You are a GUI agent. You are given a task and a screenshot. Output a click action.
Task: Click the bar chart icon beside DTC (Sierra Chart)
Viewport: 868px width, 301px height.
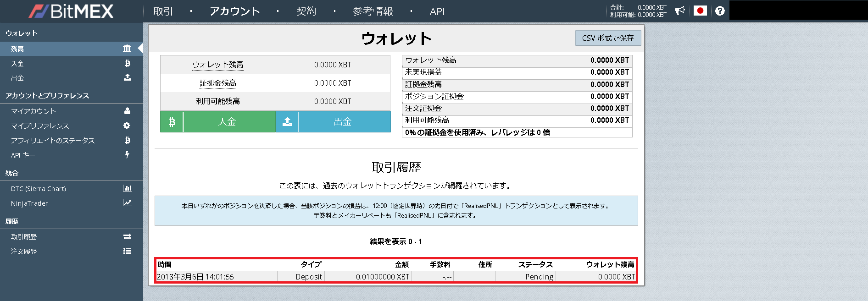click(127, 188)
